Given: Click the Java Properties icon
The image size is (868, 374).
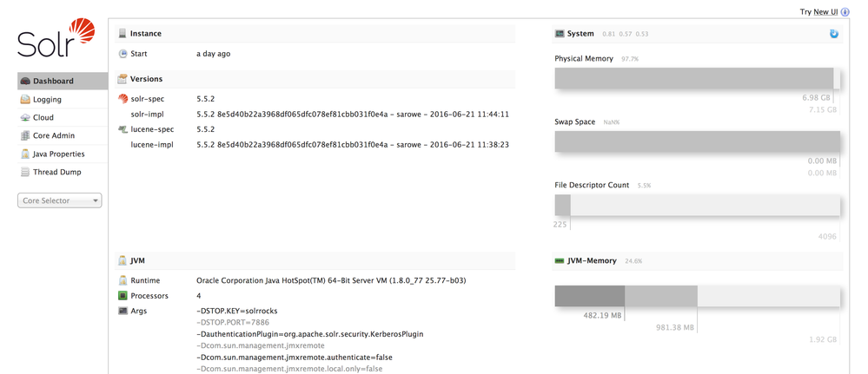Looking at the screenshot, I should (25, 154).
